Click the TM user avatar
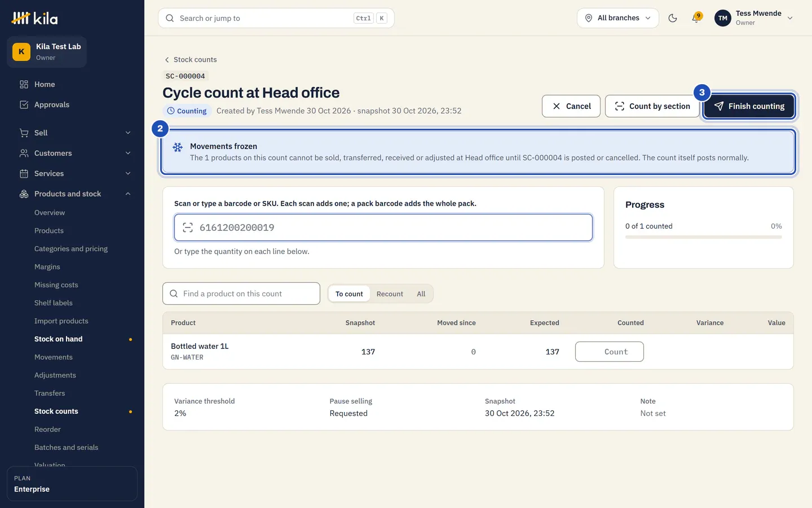812x508 pixels. [x=723, y=18]
